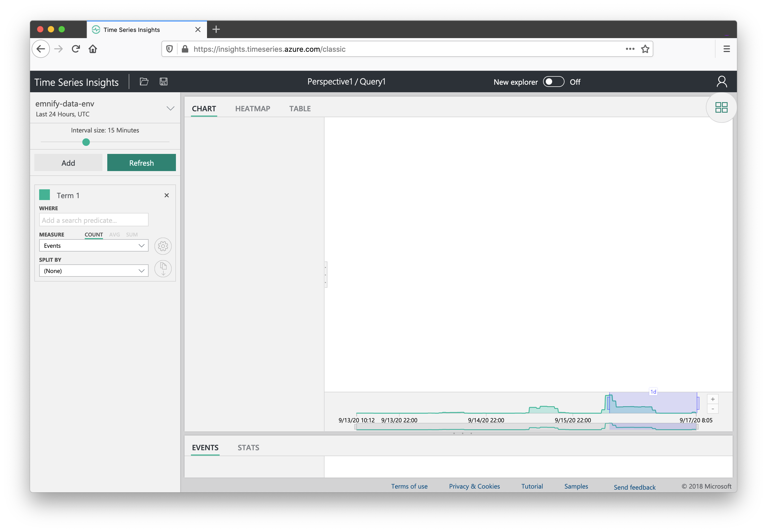Select SUM as the measure

131,234
